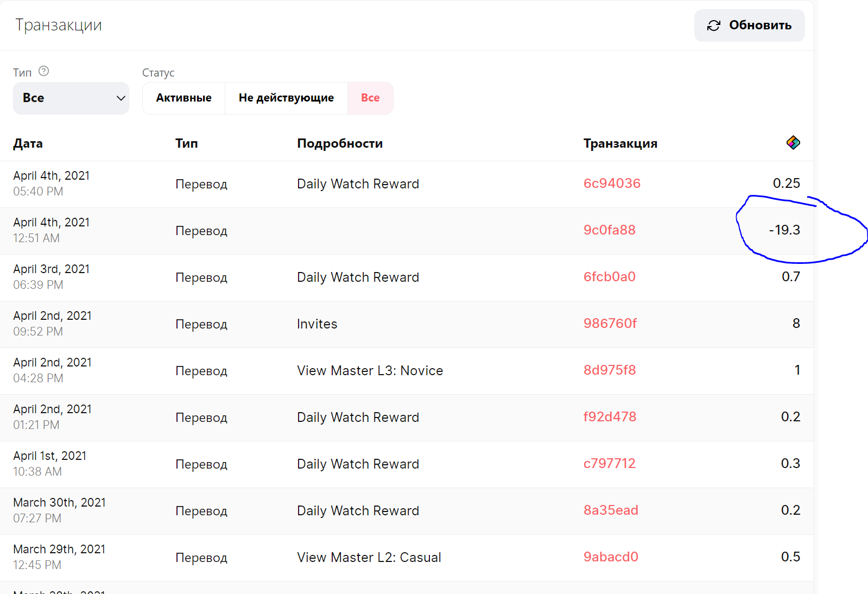The width and height of the screenshot is (868, 594).
Task: Click the Invites transaction row details
Action: tap(317, 324)
